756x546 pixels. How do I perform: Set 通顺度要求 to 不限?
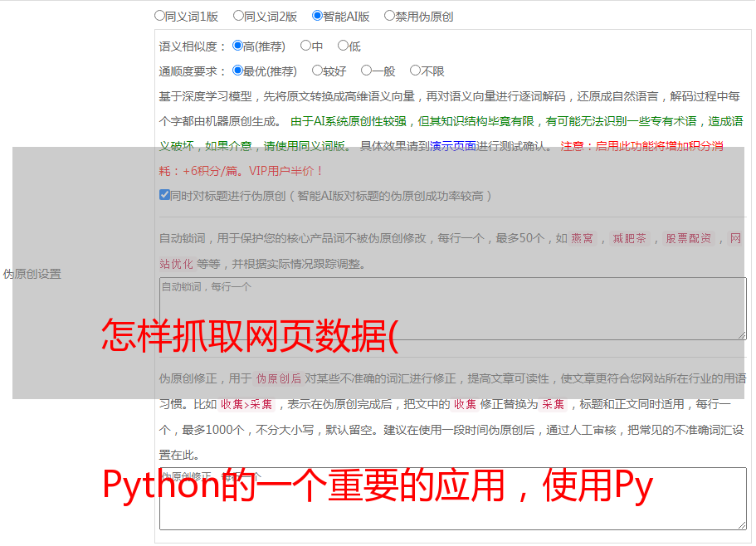(415, 71)
